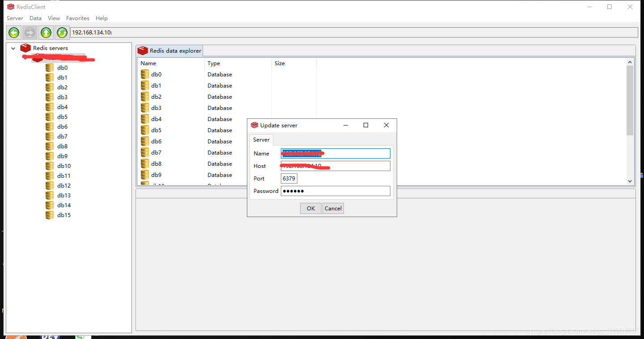The width and height of the screenshot is (644, 339).
Task: Click the db0 database icon in tree
Action: (x=50, y=67)
